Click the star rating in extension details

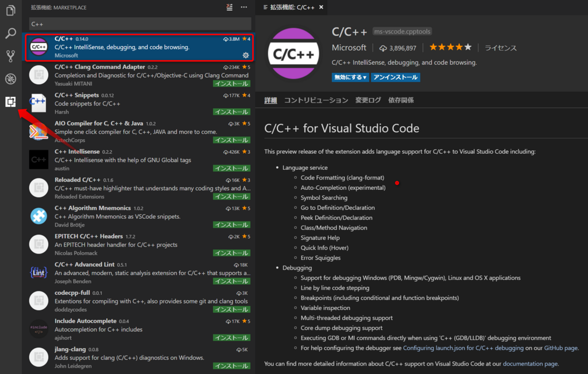tap(450, 47)
